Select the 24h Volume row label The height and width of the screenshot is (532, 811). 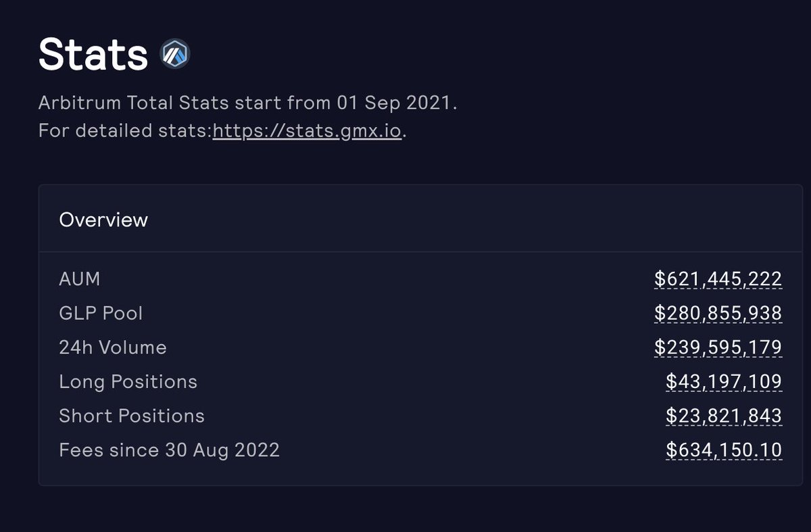click(x=113, y=347)
